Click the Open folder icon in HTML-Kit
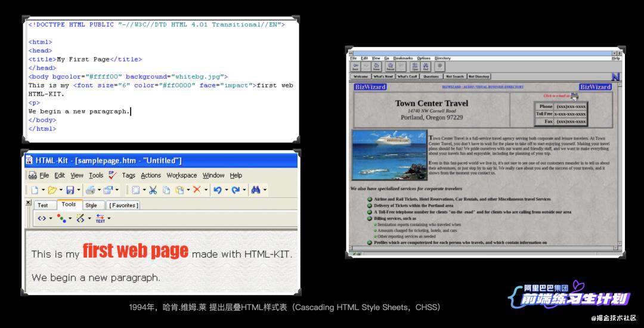644x328 pixels. 52,190
